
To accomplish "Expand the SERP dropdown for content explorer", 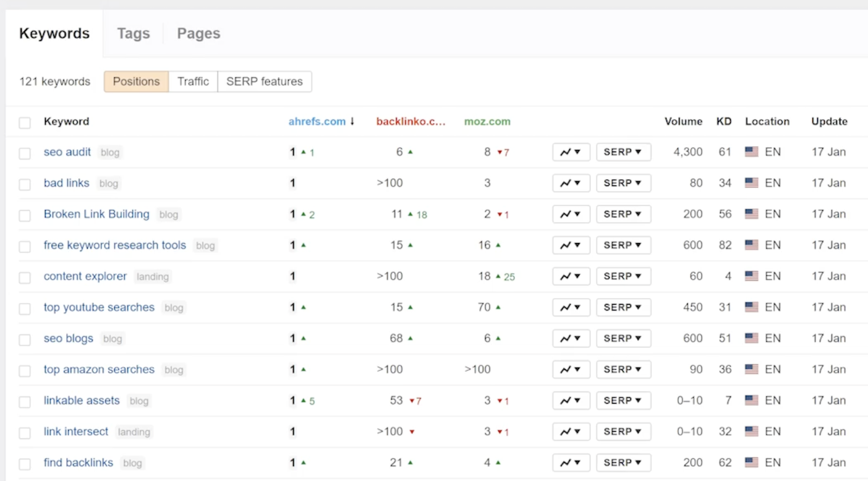I will [624, 276].
